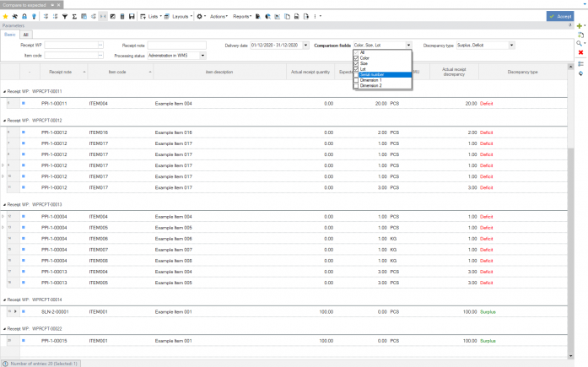This screenshot has height=367, width=588.
Task: Click the padlock icon in the toolbar
Action: click(x=24, y=17)
